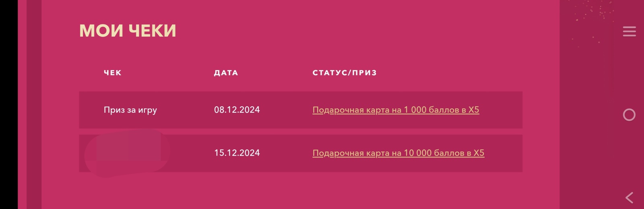Image resolution: width=644 pixels, height=209 pixels.
Task: Open the 1 000 баллов gift card link
Action: [396, 110]
